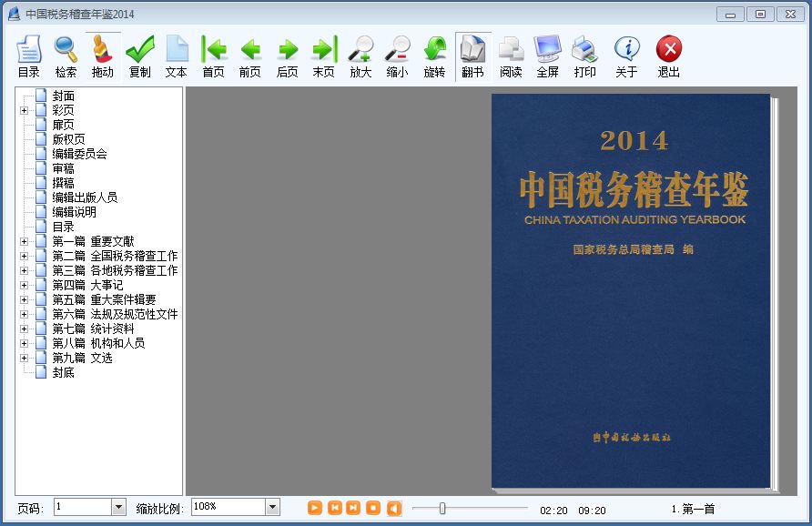Screen dimensions: 812x526
Task: Click the 02:20 elapsed time text
Action: [553, 511]
